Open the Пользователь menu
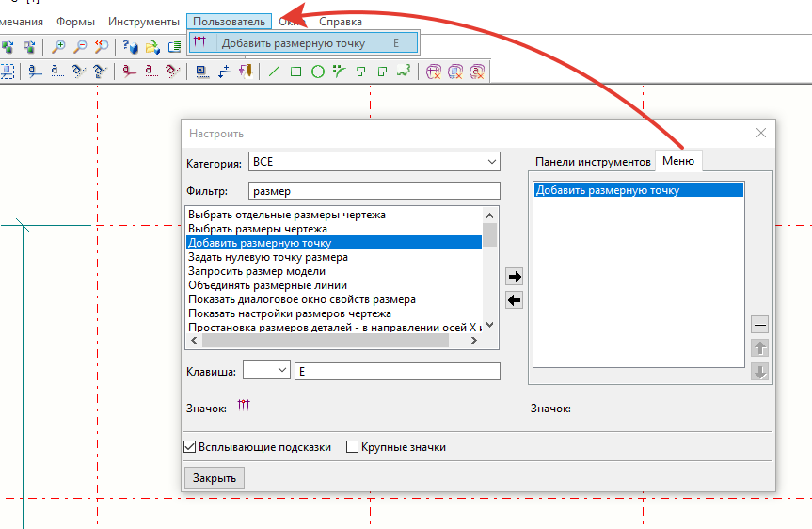812x529 pixels. click(229, 21)
